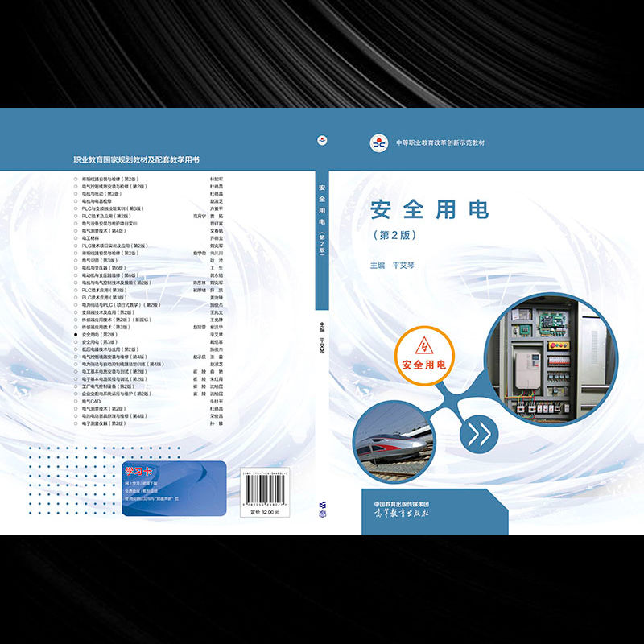Click the red 学习卡 title on card
Viewport: 644px width, 644px height.
click(131, 470)
